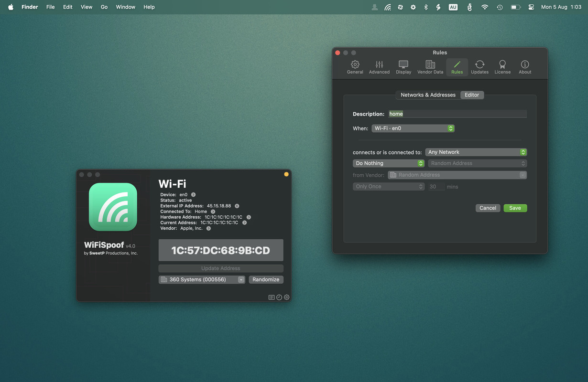The width and height of the screenshot is (588, 382).
Task: Click the 1C:57:DC:68:9B:CD address field
Action: [221, 250]
